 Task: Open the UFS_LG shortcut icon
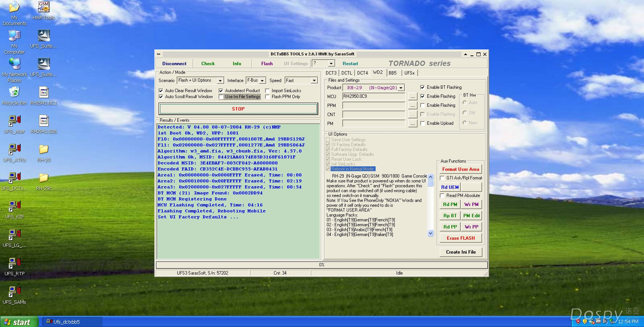click(14, 238)
